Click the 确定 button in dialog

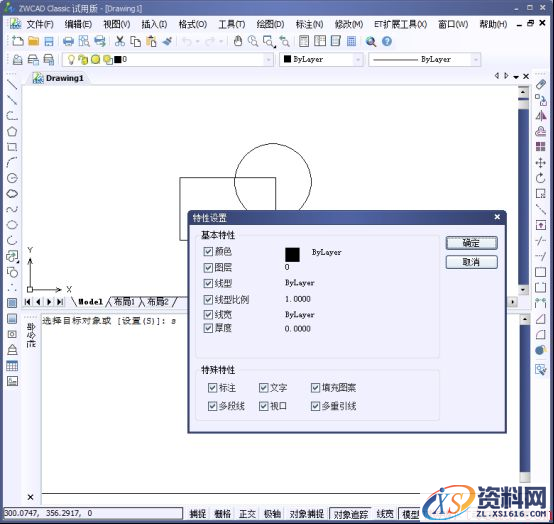[471, 243]
